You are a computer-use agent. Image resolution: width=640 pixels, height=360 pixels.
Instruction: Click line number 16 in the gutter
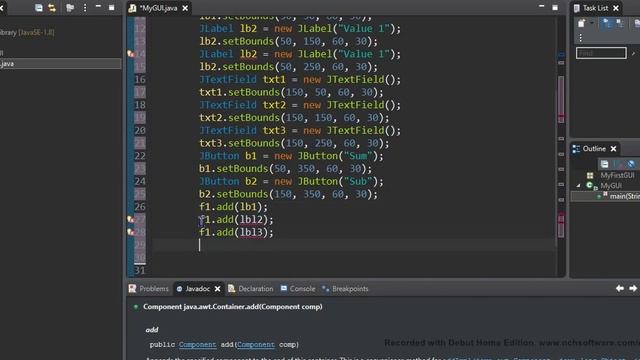pyautogui.click(x=140, y=80)
